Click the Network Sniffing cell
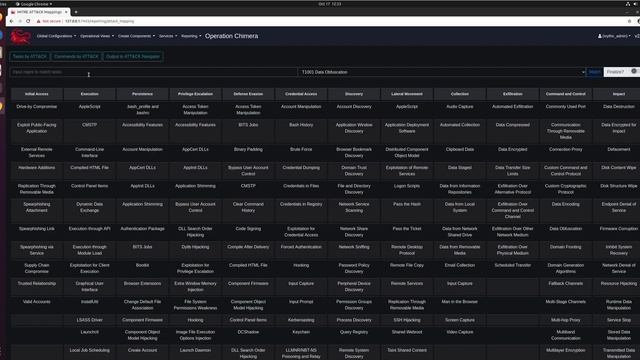This screenshot has height=360, width=640. tap(354, 250)
